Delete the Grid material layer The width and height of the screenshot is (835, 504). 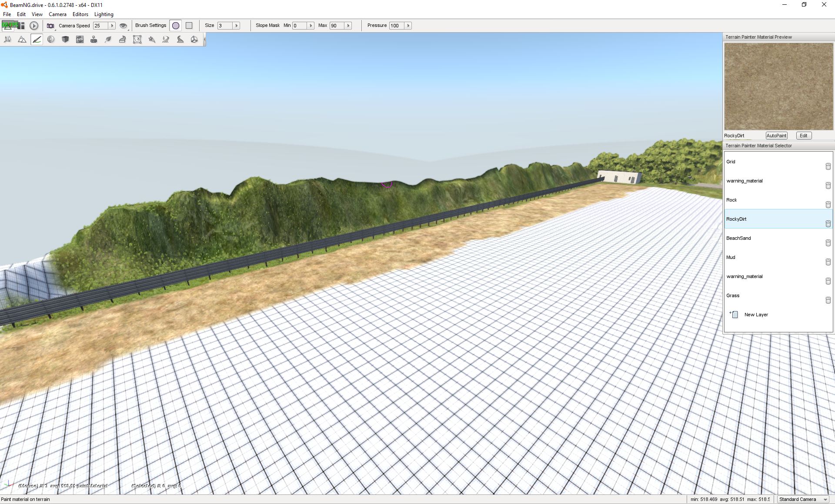point(828,166)
